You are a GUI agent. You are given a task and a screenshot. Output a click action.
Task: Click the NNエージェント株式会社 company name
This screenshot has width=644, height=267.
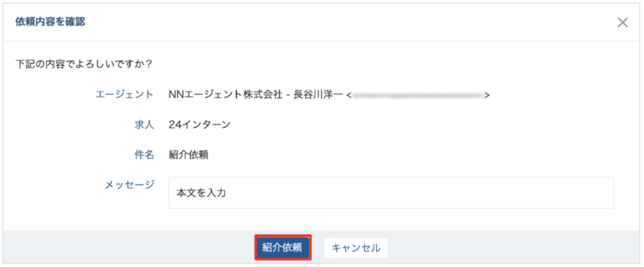[225, 94]
